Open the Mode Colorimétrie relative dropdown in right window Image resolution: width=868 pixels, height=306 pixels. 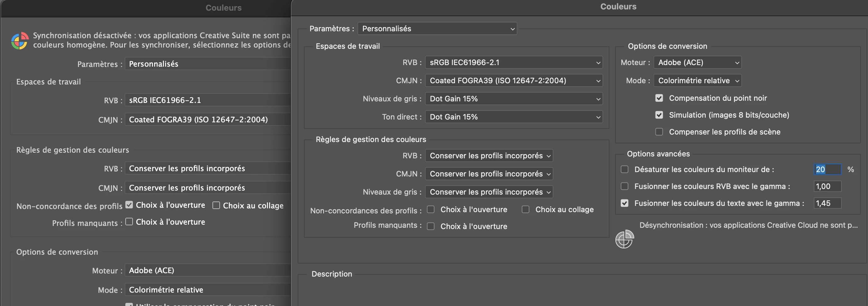click(698, 80)
